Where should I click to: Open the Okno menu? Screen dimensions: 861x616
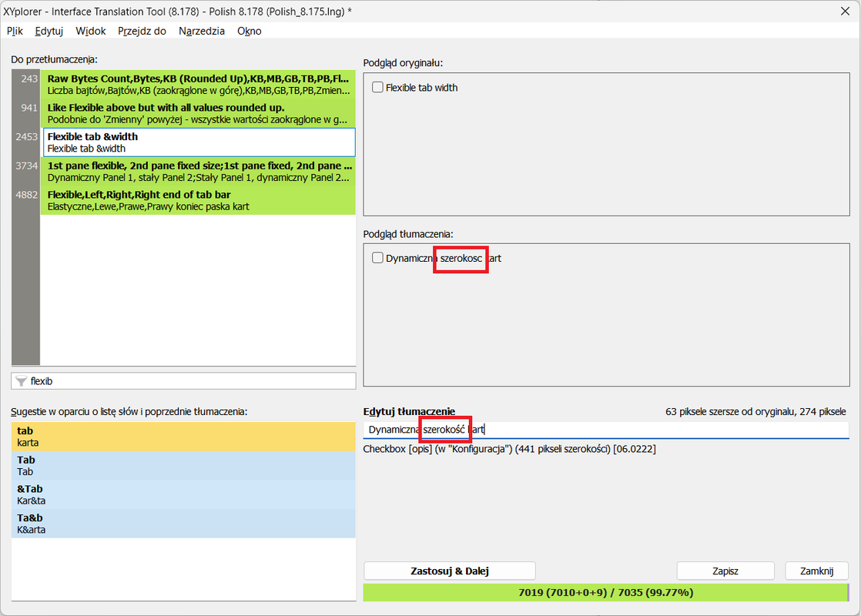coord(250,31)
